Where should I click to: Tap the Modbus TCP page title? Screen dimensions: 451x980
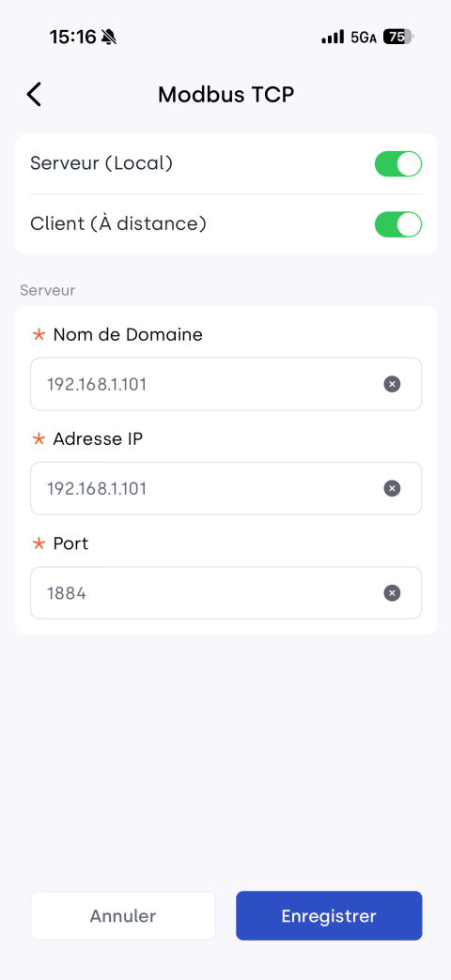tap(225, 95)
